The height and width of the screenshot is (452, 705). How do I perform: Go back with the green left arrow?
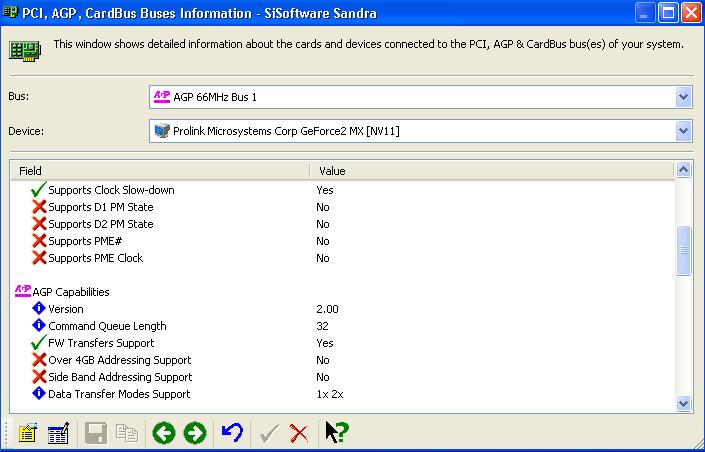click(x=164, y=433)
